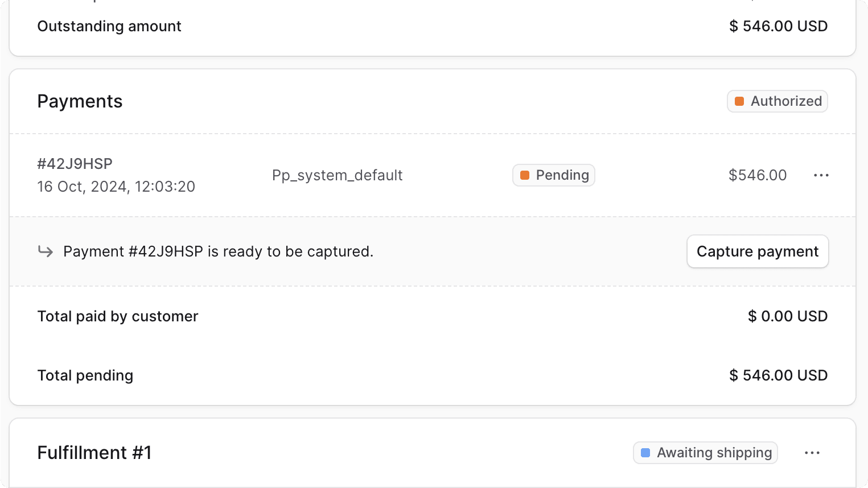Click the blue dot in the Awaiting shipping badge
Image resolution: width=868 pixels, height=488 pixels.
(645, 453)
